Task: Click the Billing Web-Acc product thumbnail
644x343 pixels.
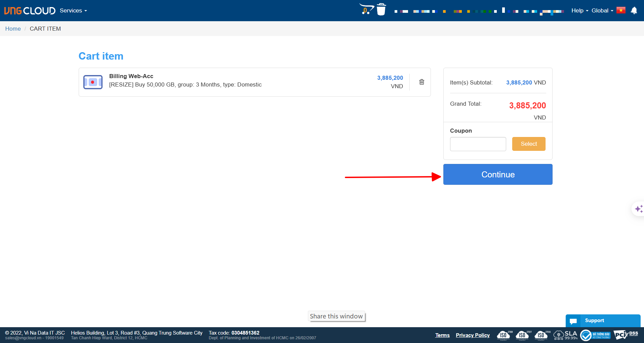Action: (93, 82)
